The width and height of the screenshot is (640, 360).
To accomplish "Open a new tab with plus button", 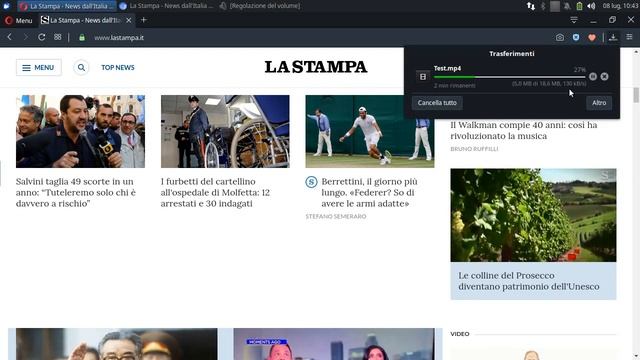I will (x=143, y=20).
